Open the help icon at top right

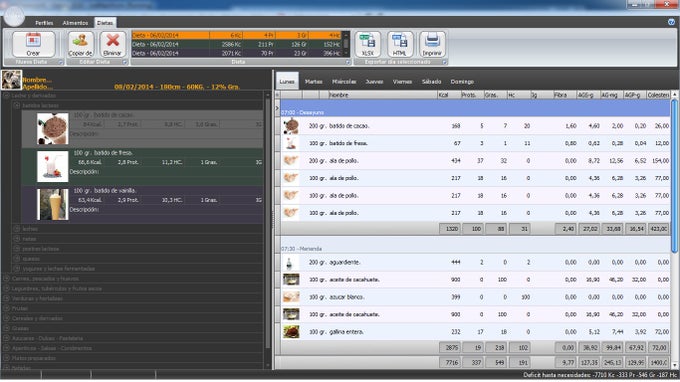(x=671, y=22)
